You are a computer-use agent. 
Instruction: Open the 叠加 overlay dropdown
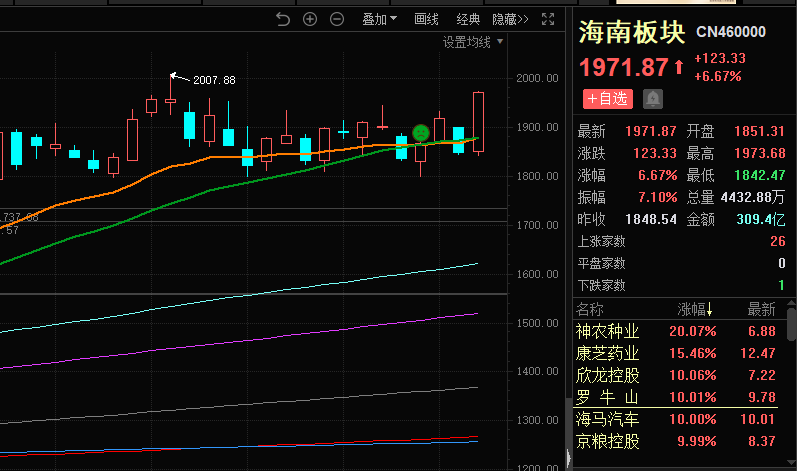[379, 19]
